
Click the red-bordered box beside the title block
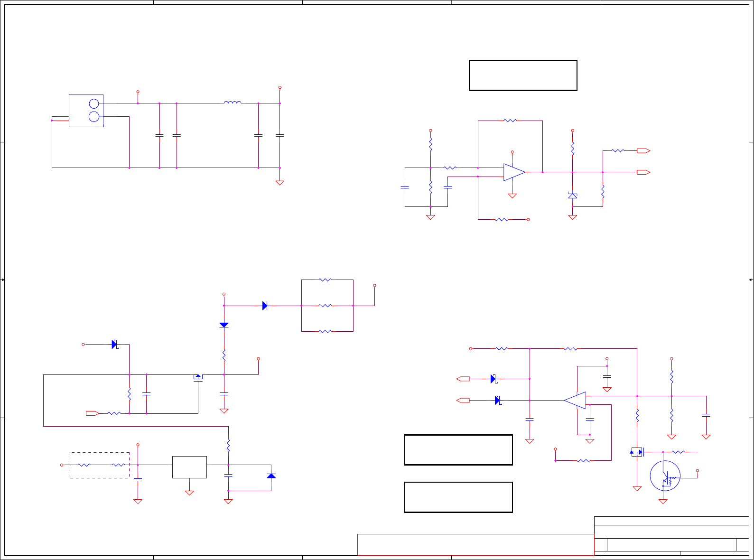[475, 544]
